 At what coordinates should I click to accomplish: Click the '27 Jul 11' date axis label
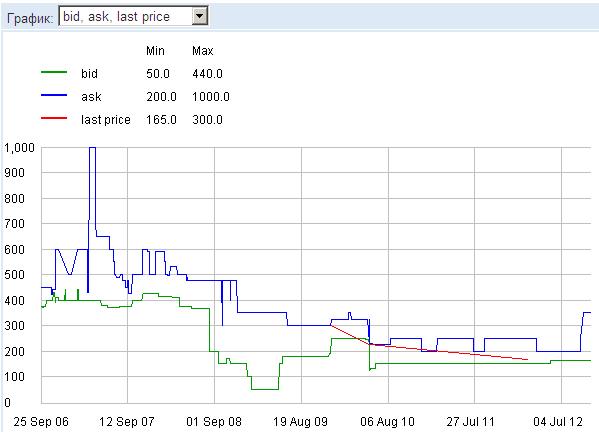tap(470, 422)
